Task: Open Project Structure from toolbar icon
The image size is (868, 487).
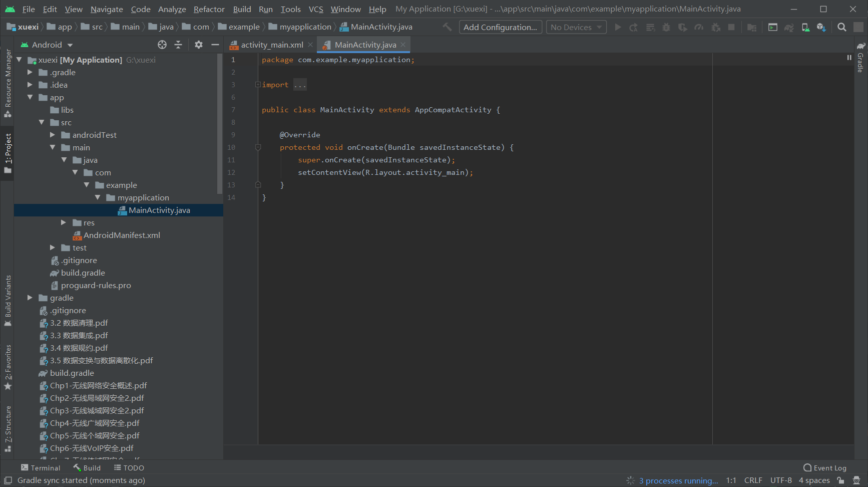Action: tap(752, 27)
